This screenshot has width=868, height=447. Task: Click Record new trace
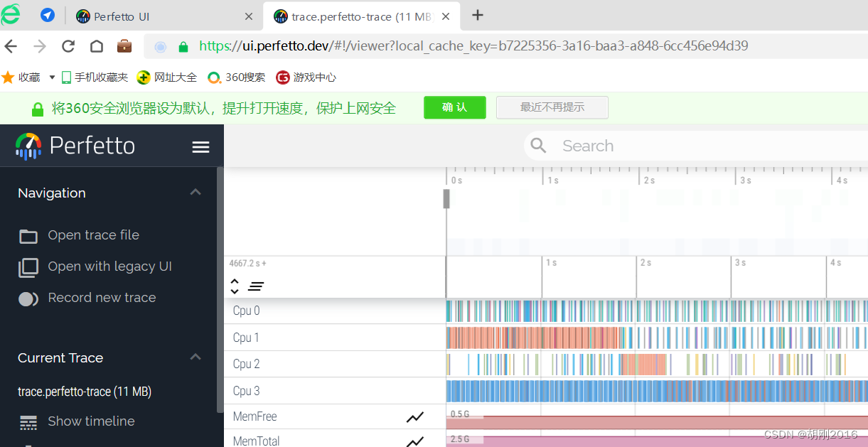(102, 298)
